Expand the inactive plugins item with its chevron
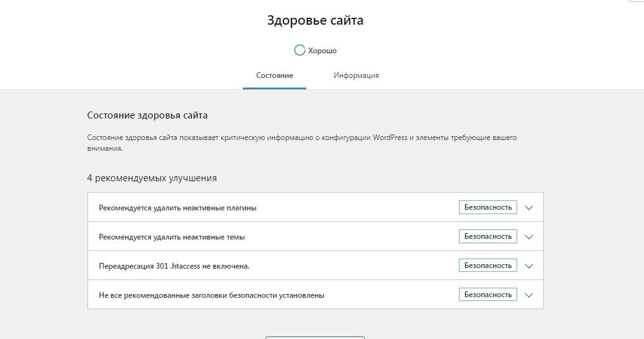The width and height of the screenshot is (644, 339). pos(530,207)
